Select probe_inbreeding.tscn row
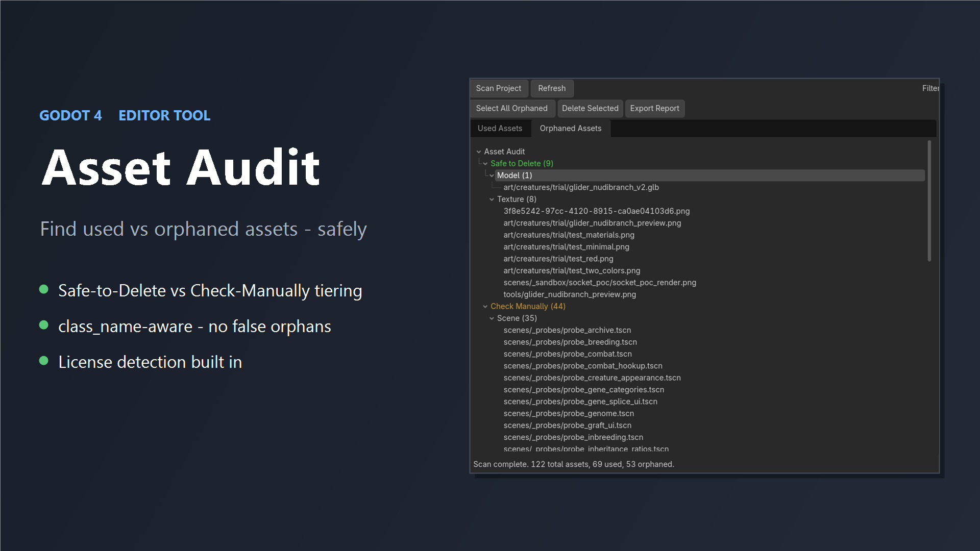Image resolution: width=980 pixels, height=551 pixels. coord(573,437)
